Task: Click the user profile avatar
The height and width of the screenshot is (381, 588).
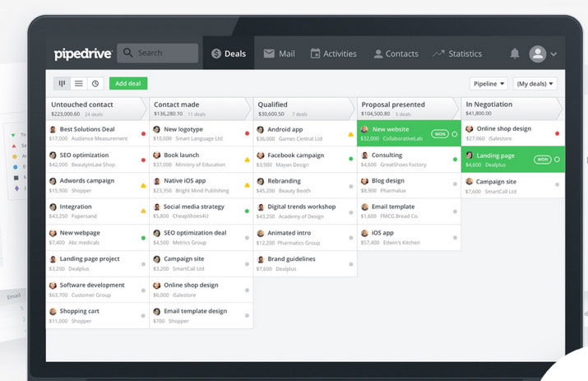Action: 537,53
